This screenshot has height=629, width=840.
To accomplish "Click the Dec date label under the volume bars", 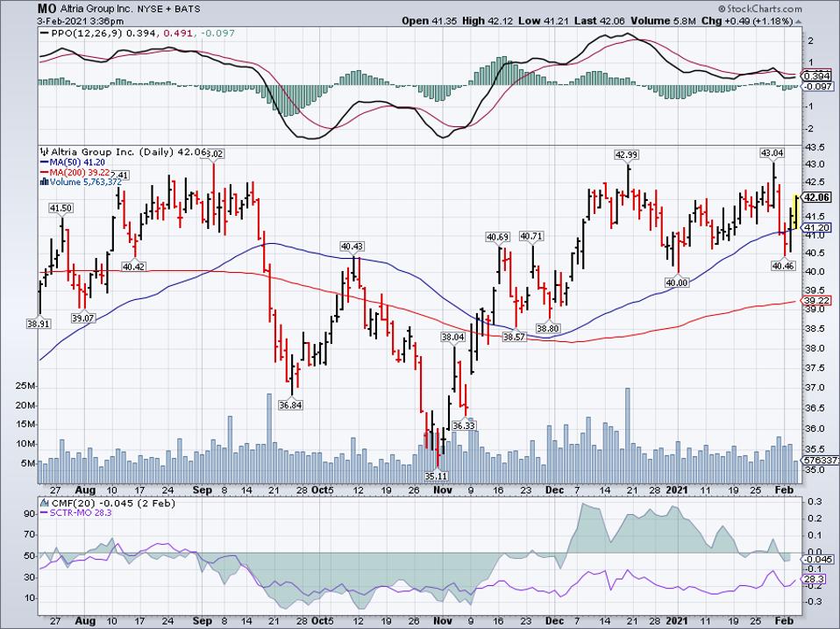I will coord(555,490).
